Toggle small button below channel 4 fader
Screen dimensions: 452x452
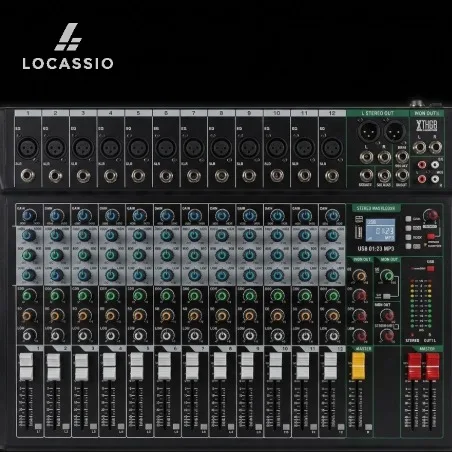[121, 426]
